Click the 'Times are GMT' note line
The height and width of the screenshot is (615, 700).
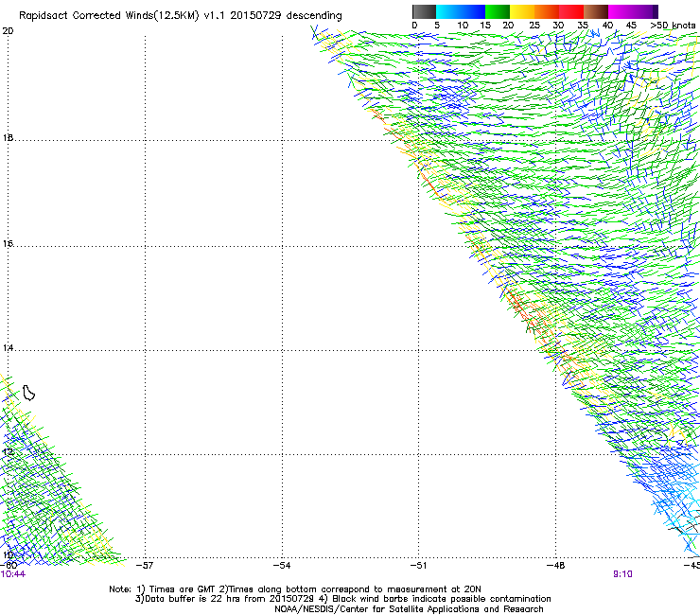(x=295, y=589)
